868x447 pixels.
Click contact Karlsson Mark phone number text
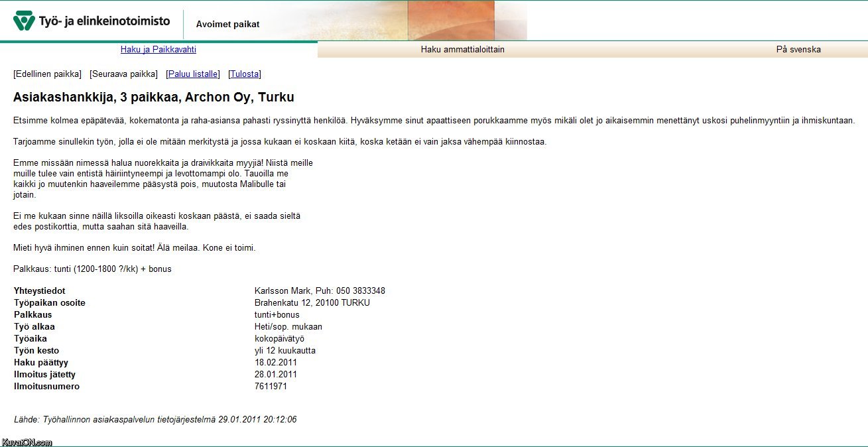pos(320,291)
